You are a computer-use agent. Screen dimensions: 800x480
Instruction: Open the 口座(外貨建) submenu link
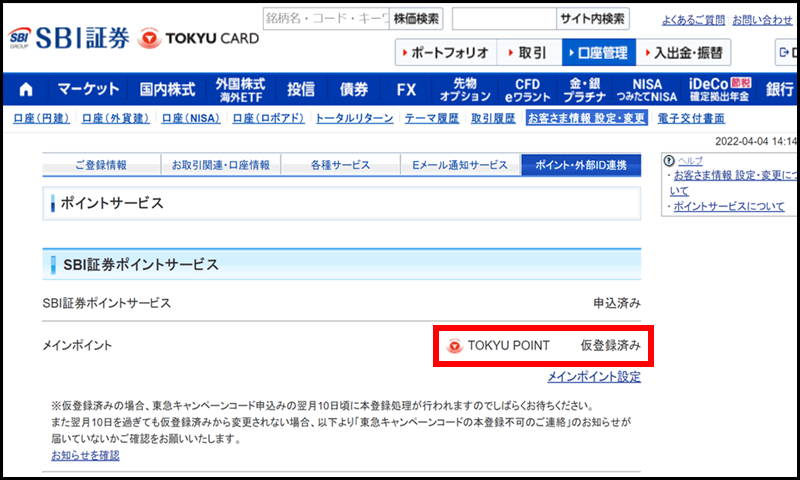click(x=115, y=118)
